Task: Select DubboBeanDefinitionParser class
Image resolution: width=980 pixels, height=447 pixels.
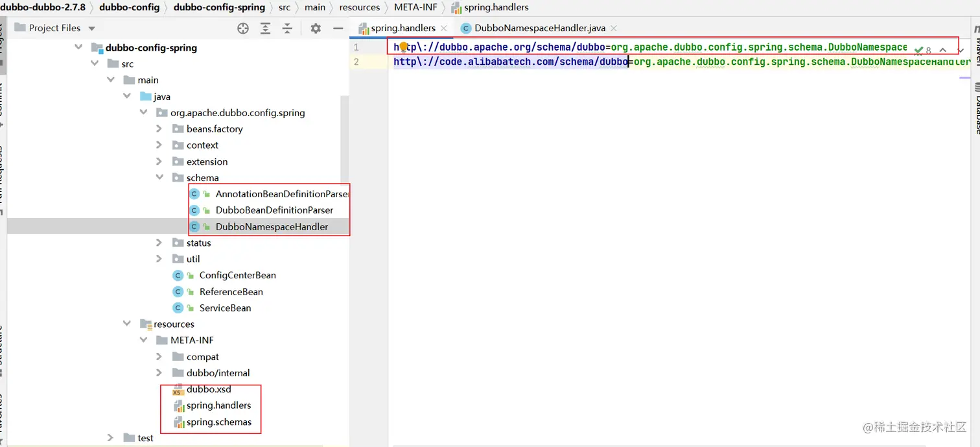Action: 274,210
